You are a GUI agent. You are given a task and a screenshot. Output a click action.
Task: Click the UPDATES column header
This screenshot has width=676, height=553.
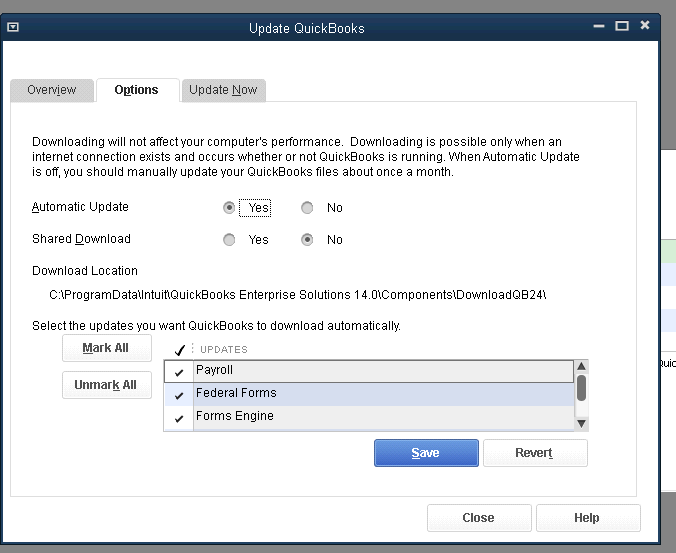(x=224, y=350)
